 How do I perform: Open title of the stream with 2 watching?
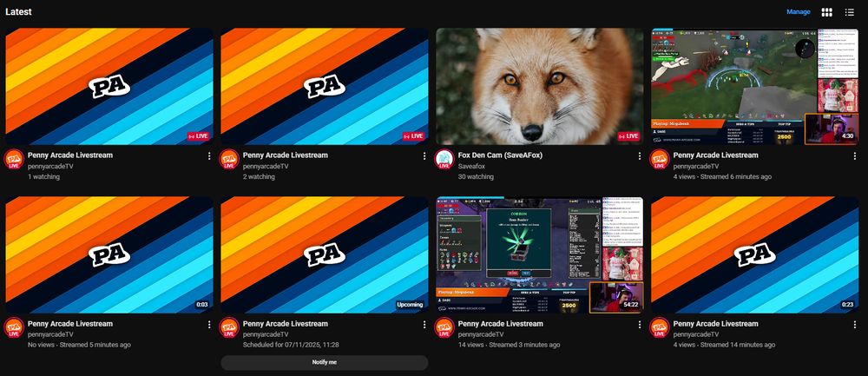[285, 155]
